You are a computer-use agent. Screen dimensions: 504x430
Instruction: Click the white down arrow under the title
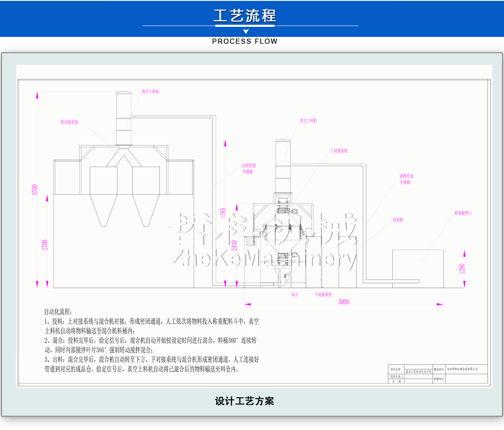point(246,31)
